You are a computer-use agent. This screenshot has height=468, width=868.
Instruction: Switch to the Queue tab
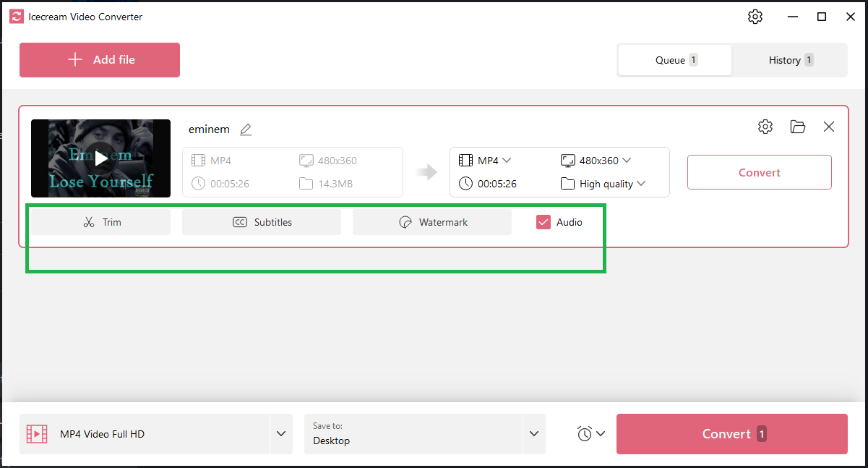pos(675,60)
